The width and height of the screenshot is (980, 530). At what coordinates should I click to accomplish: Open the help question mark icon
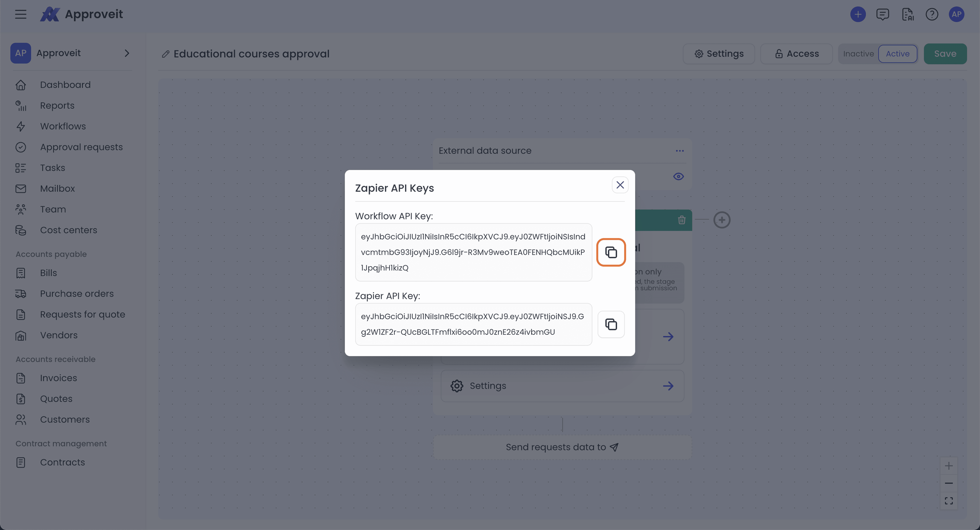pos(932,14)
